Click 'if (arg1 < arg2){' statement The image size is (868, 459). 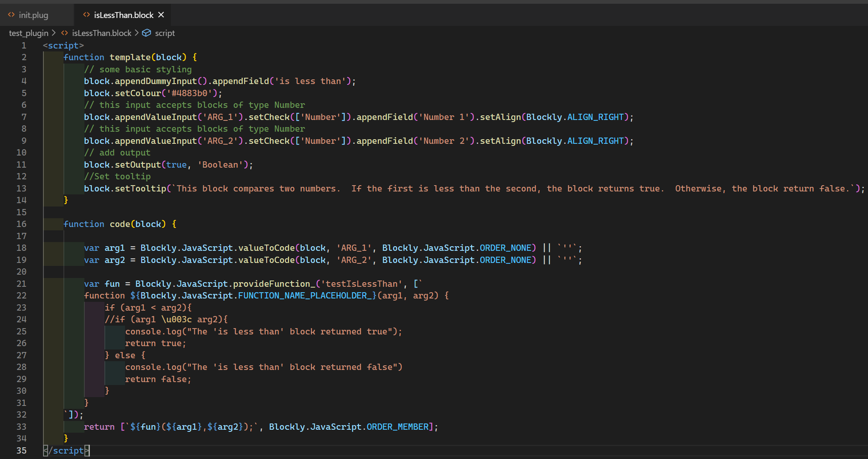click(148, 308)
